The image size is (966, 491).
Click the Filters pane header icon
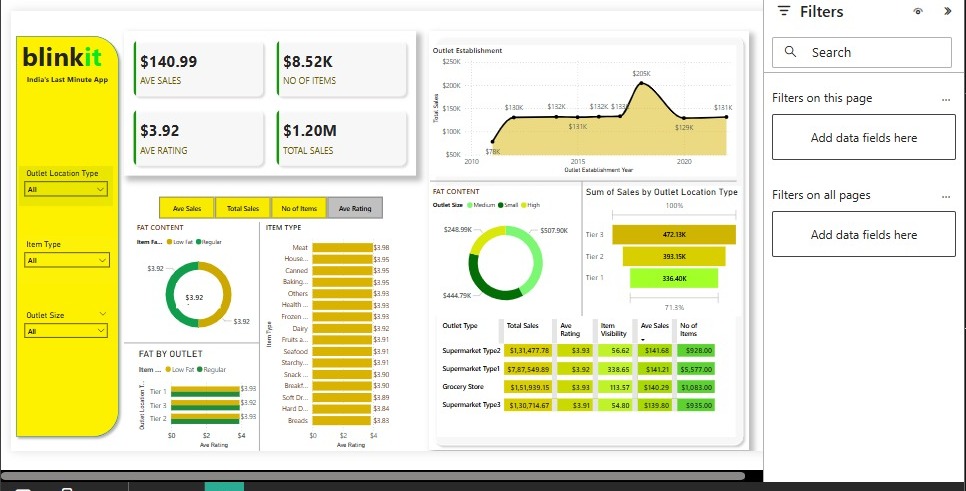784,11
